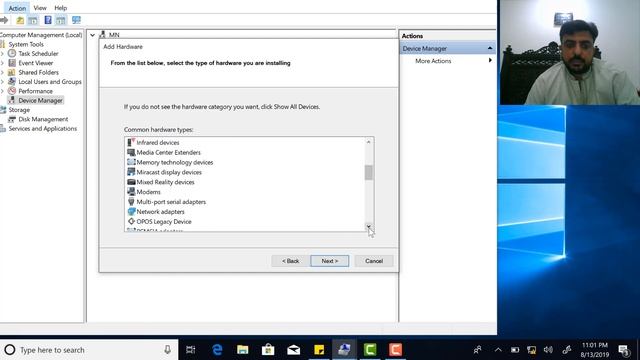The image size is (640, 360).
Task: Click the hardware list scrollbar thumb
Action: coord(369,173)
